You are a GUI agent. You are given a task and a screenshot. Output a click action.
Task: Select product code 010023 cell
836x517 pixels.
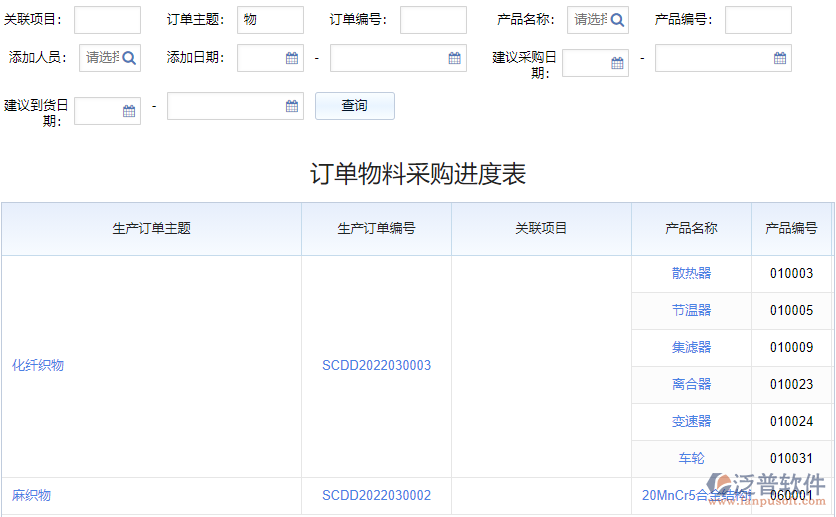pos(792,384)
